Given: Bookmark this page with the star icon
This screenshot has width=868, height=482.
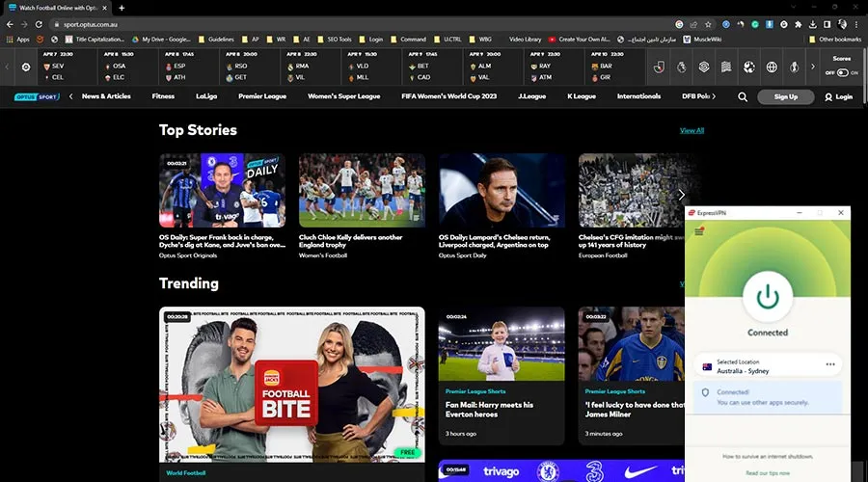Looking at the screenshot, I should pos(708,24).
